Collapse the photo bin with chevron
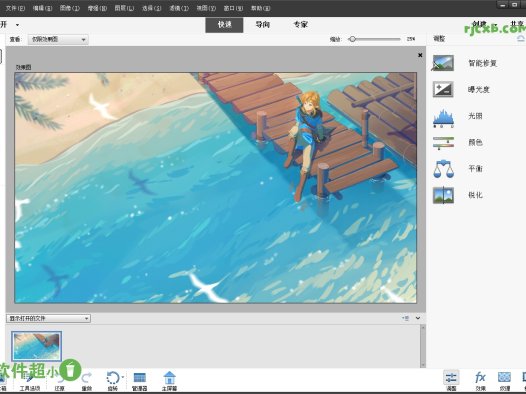526x394 pixels. (x=418, y=318)
